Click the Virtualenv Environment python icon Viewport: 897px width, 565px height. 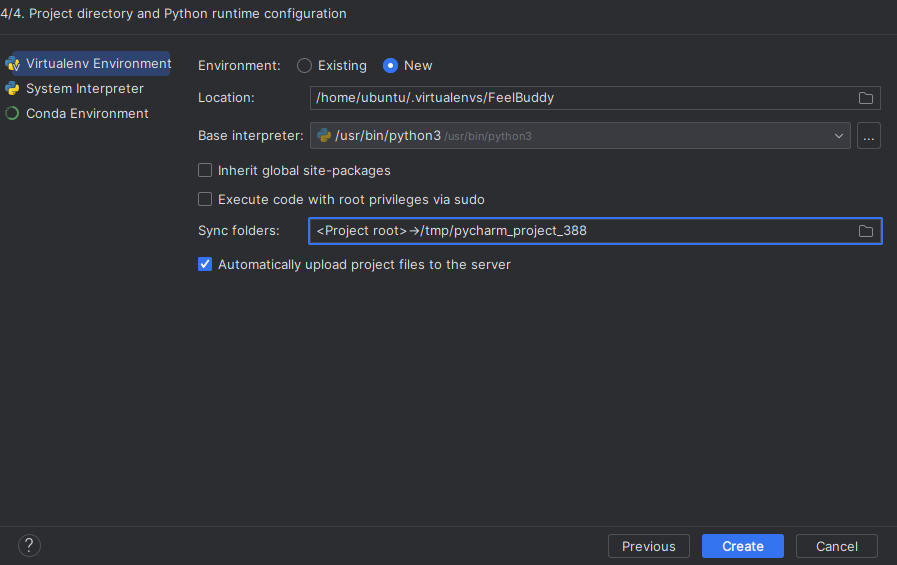pyautogui.click(x=13, y=64)
